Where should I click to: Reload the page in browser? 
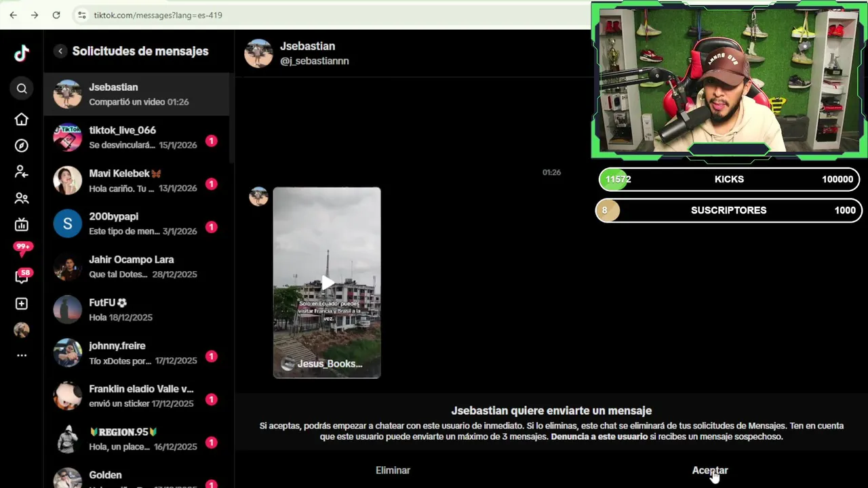click(x=56, y=15)
